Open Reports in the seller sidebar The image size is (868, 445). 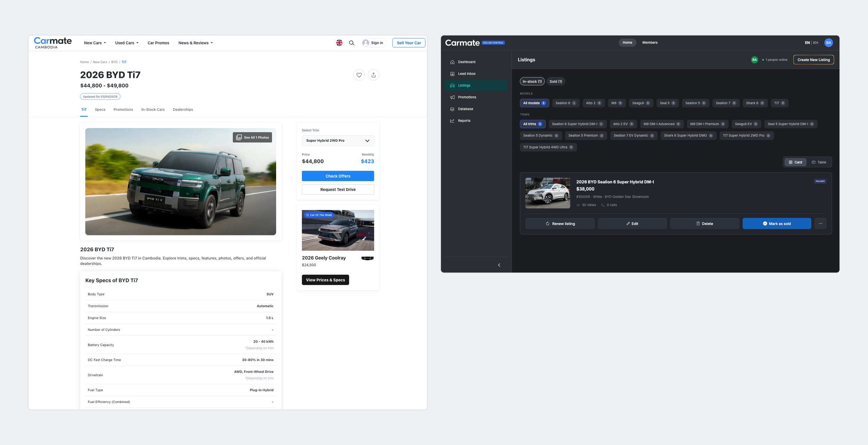pyautogui.click(x=476, y=121)
